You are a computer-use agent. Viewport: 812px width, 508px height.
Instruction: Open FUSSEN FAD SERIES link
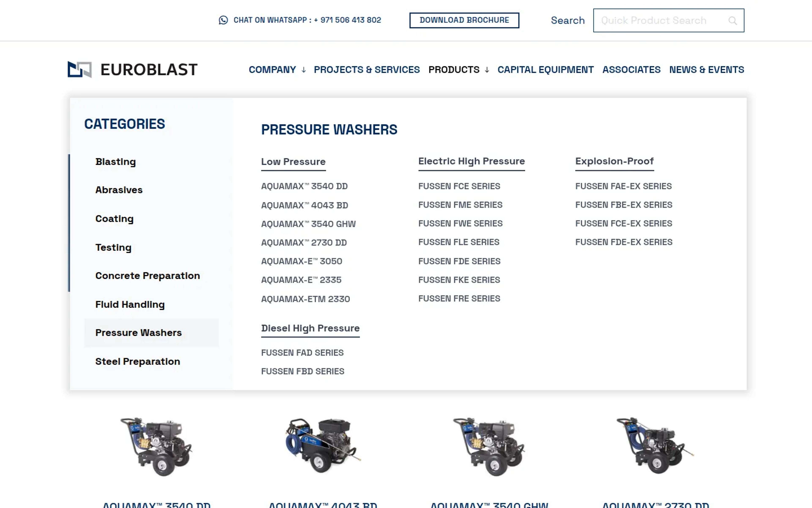coord(302,353)
